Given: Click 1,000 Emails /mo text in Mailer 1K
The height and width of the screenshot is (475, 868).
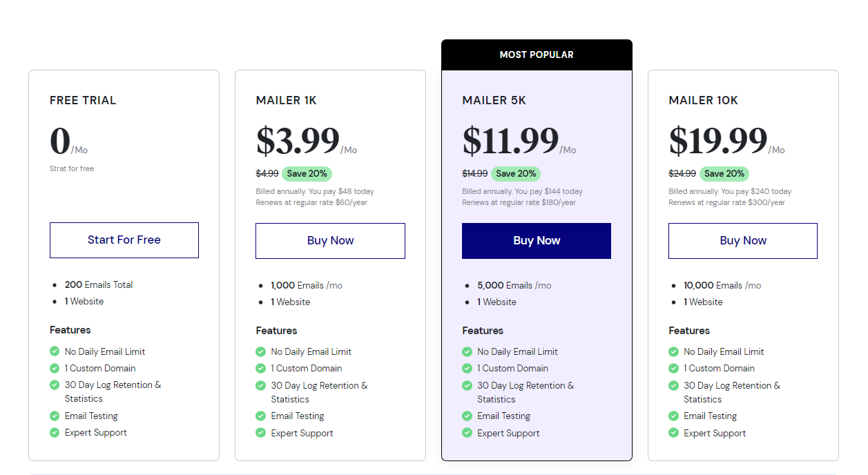Looking at the screenshot, I should pos(307,285).
